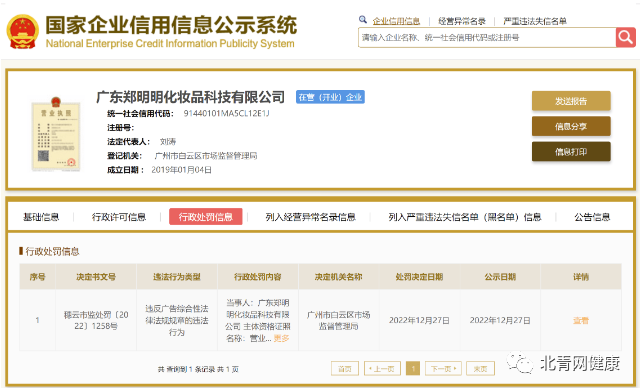
Task: Open the 列入严重违法失信名单（黑名单）信息 tab
Action: [x=465, y=217]
